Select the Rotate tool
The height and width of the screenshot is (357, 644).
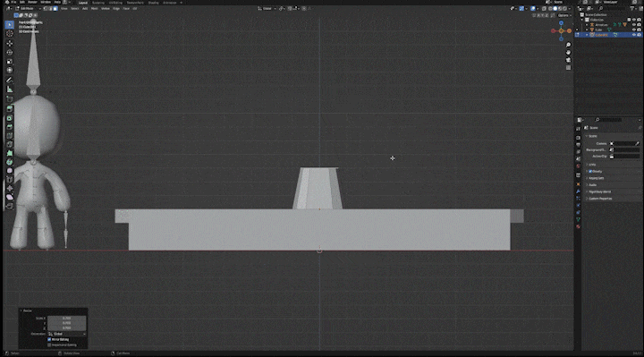(x=10, y=52)
